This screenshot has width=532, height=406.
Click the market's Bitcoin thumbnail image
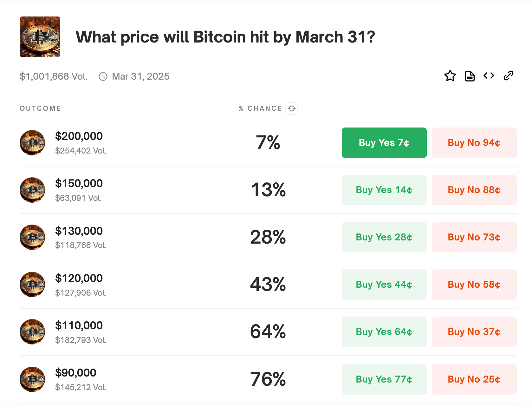tap(40, 37)
